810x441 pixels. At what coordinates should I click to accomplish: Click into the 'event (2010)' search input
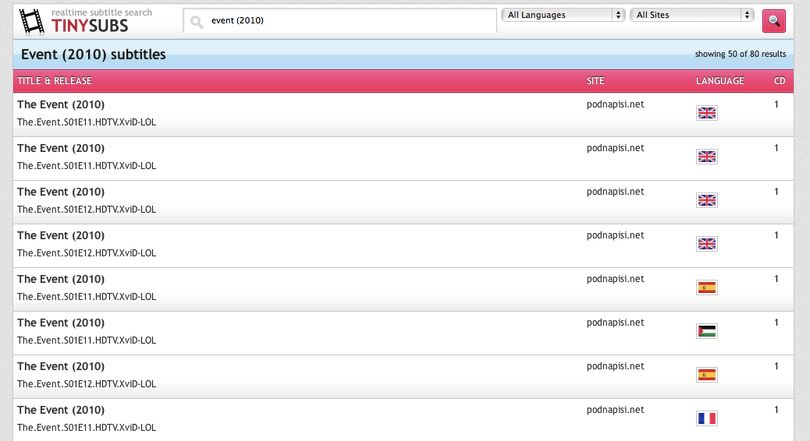(340, 21)
